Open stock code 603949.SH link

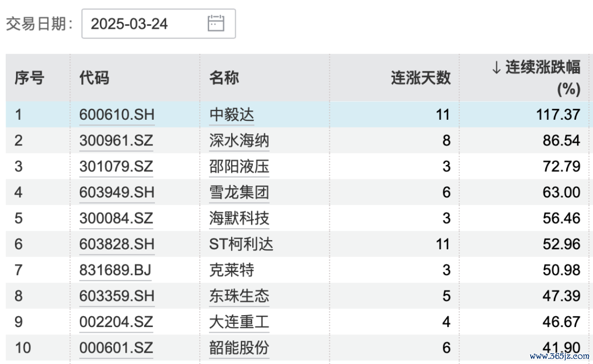[117, 192]
